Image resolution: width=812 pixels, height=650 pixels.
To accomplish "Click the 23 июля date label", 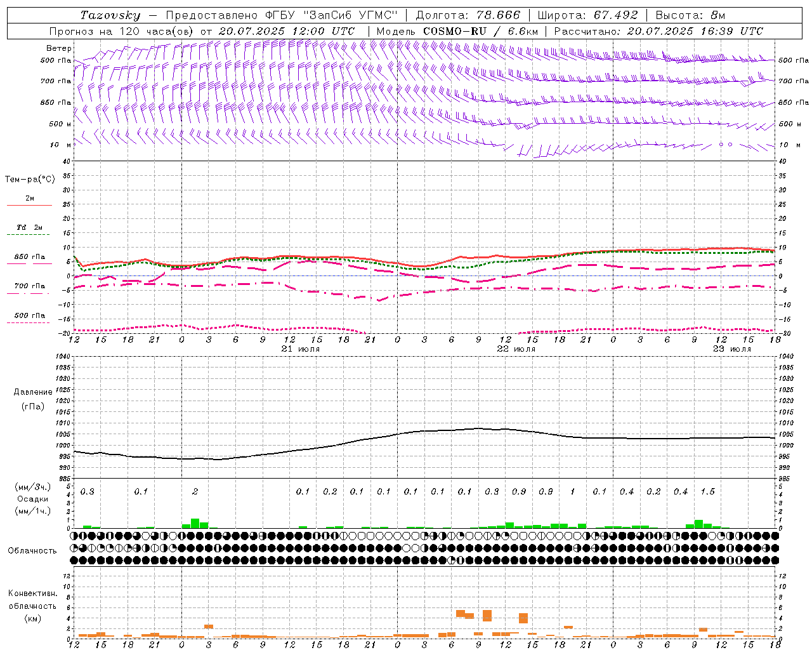I will (x=732, y=349).
